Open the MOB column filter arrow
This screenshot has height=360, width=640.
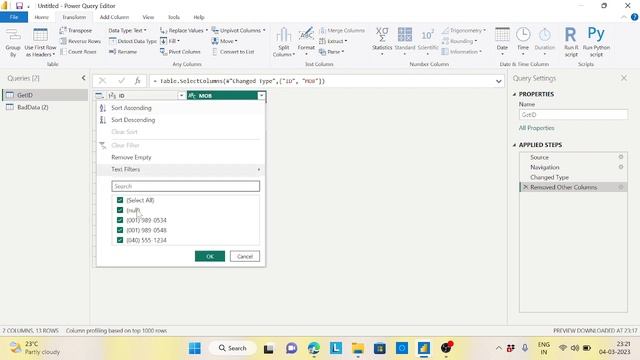point(261,96)
